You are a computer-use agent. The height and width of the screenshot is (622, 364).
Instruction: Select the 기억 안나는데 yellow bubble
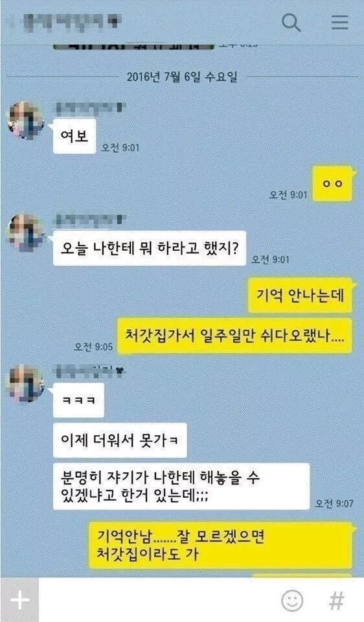[x=300, y=295]
